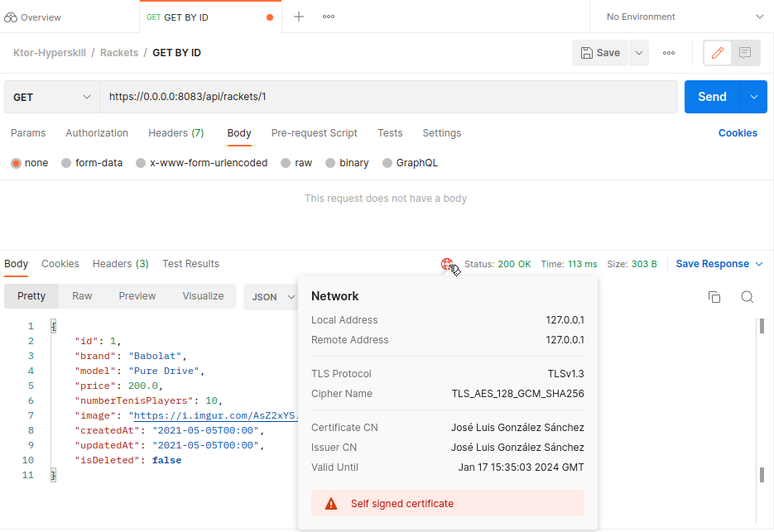Expand the GET method dropdown
This screenshot has width=774, height=532.
pos(52,98)
